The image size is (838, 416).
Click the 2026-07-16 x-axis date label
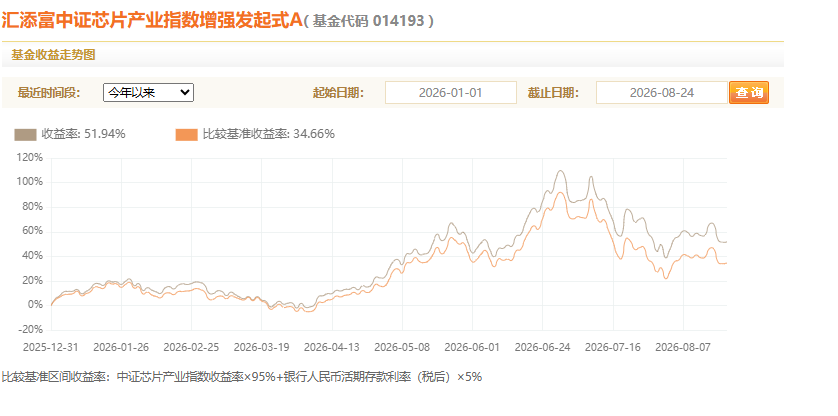click(x=613, y=347)
